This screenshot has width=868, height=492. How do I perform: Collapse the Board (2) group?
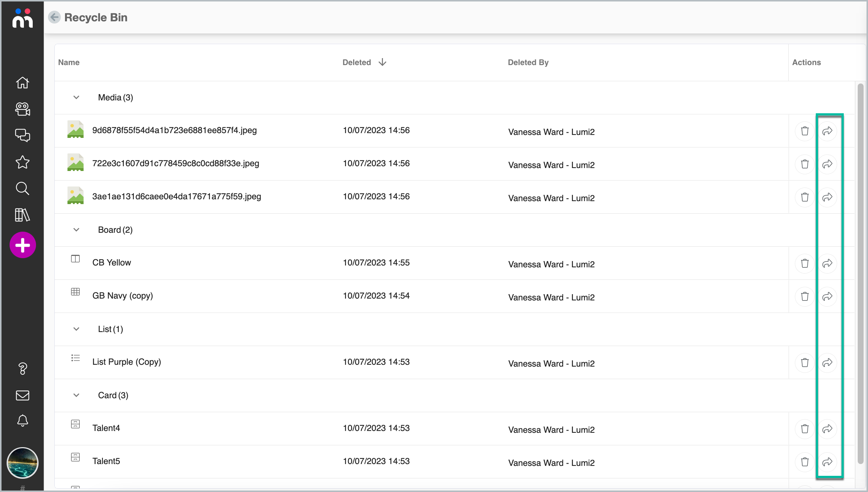(x=76, y=230)
